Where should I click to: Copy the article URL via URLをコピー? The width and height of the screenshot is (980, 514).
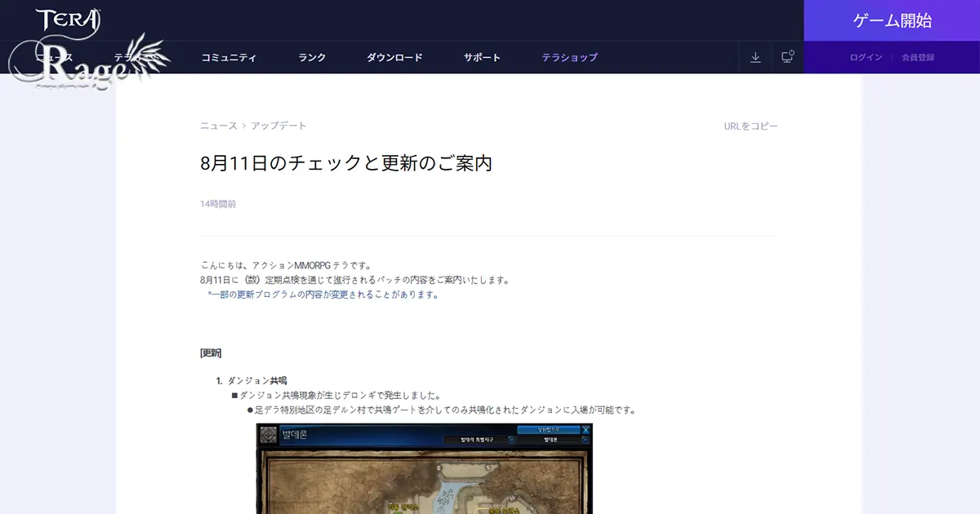coord(750,126)
